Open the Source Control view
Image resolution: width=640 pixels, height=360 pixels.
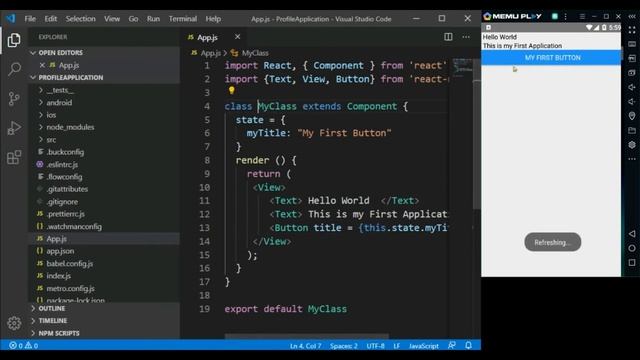coord(14,98)
